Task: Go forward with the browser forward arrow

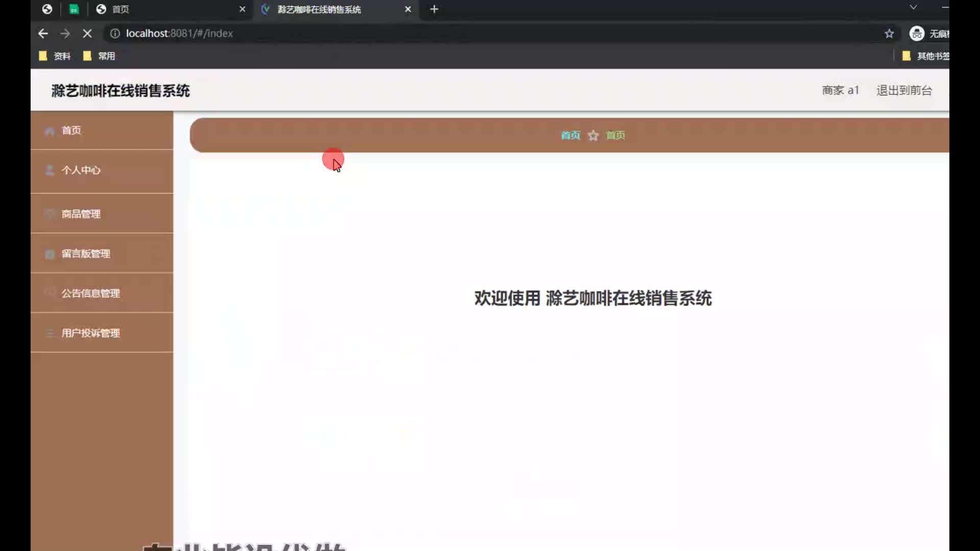Action: (65, 33)
